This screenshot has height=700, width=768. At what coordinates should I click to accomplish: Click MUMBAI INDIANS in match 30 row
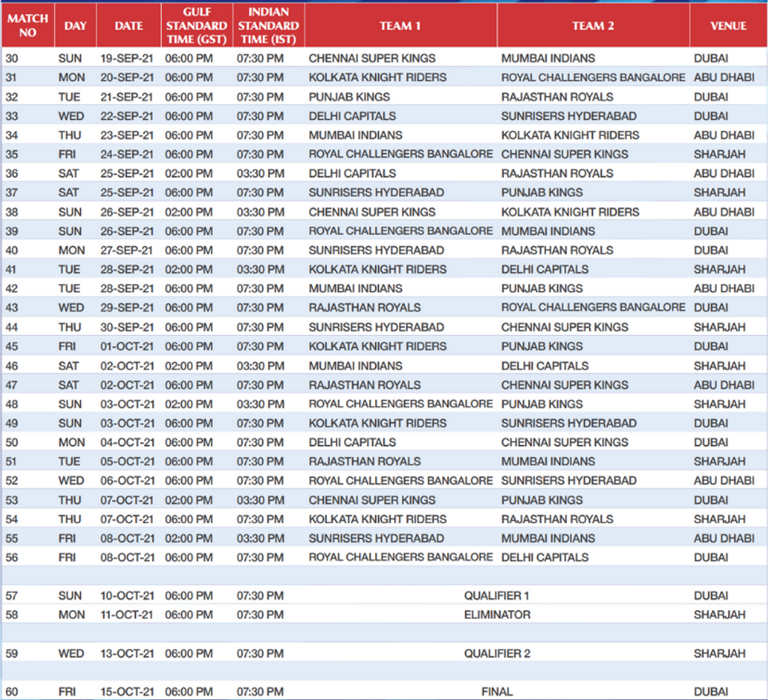tap(548, 58)
